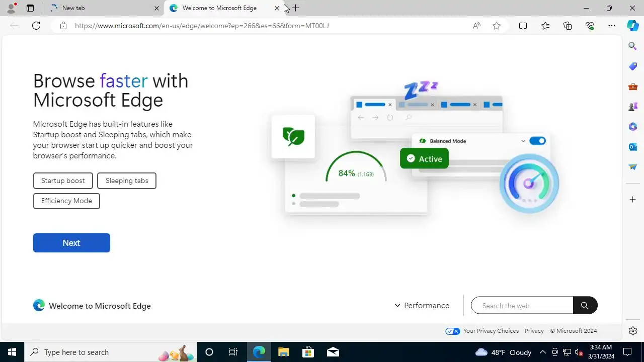Open the weather widget 48°F Cloudy
The image size is (644, 362).
pos(503,352)
